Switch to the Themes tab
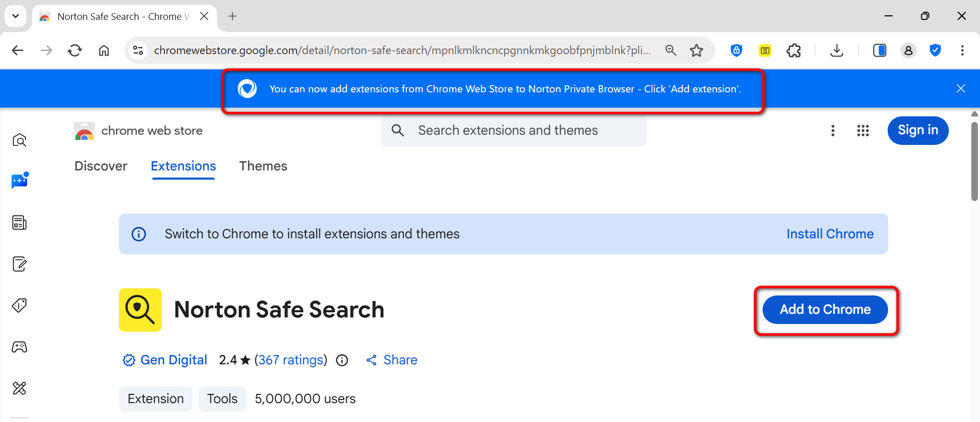 (x=263, y=166)
